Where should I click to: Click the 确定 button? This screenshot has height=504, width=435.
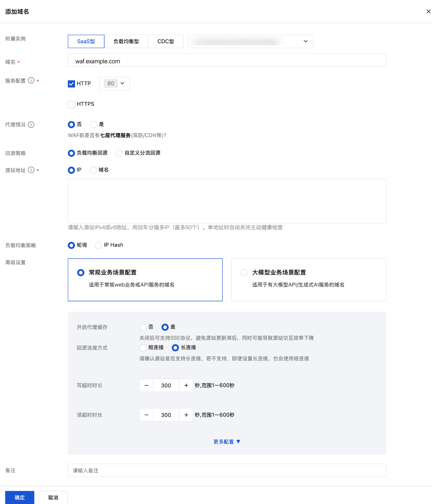tap(20, 498)
